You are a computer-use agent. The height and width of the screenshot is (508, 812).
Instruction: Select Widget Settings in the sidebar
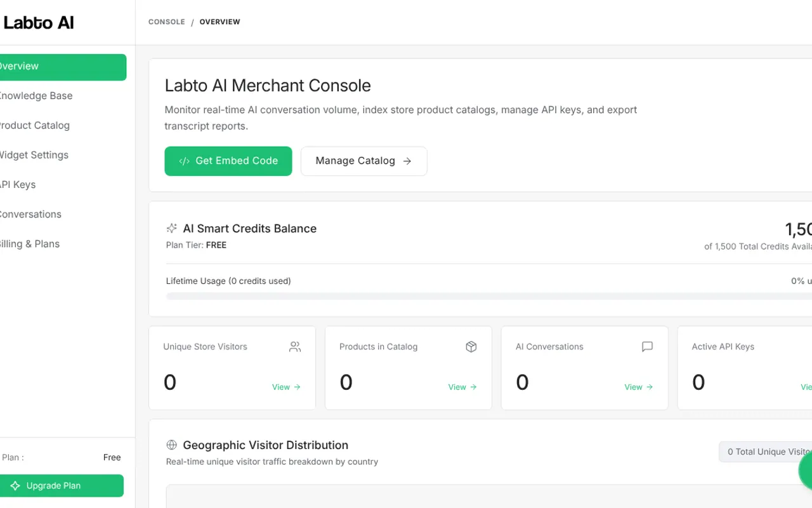34,155
